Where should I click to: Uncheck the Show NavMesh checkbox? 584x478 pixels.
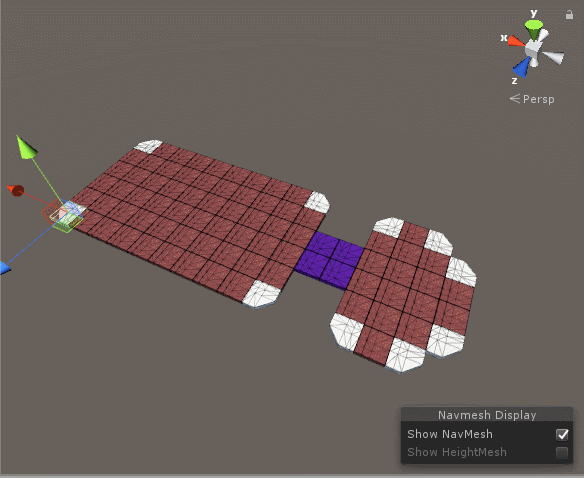click(562, 434)
